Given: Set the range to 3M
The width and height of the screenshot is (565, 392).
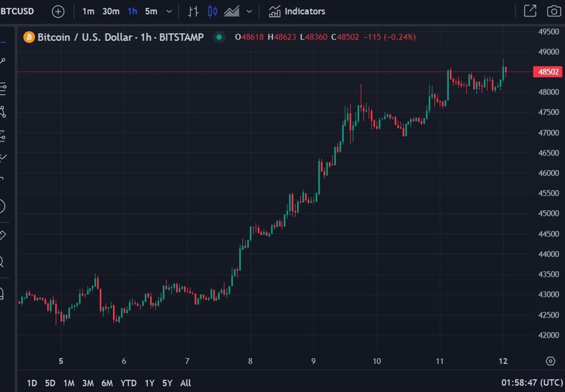Looking at the screenshot, I should (88, 383).
